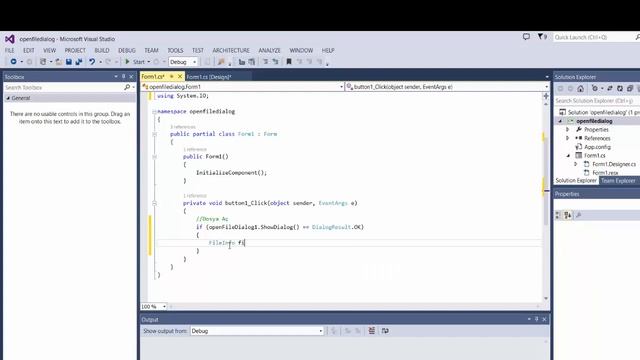This screenshot has height=360, width=640.
Task: Open the feedback speech-bubble icon
Action: pyautogui.click(x=527, y=37)
